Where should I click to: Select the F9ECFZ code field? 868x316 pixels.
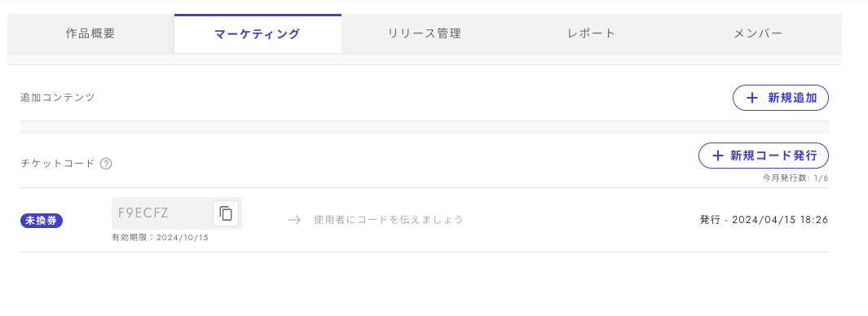click(x=177, y=213)
